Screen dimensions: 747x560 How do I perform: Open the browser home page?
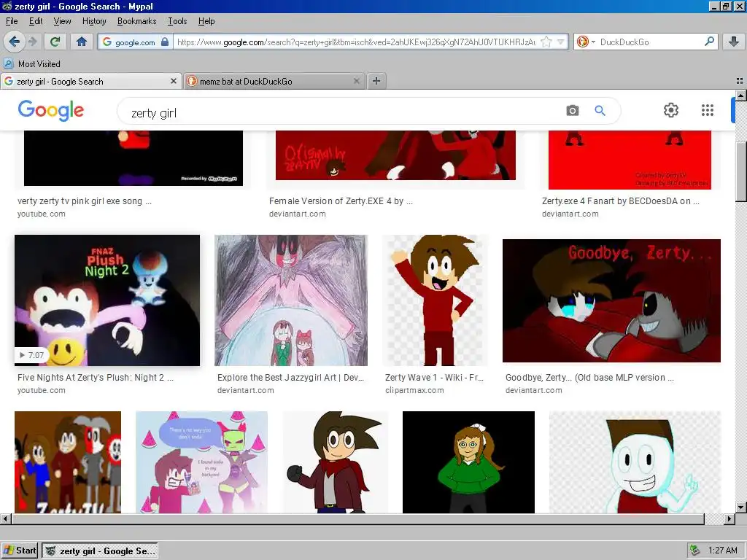click(x=82, y=42)
